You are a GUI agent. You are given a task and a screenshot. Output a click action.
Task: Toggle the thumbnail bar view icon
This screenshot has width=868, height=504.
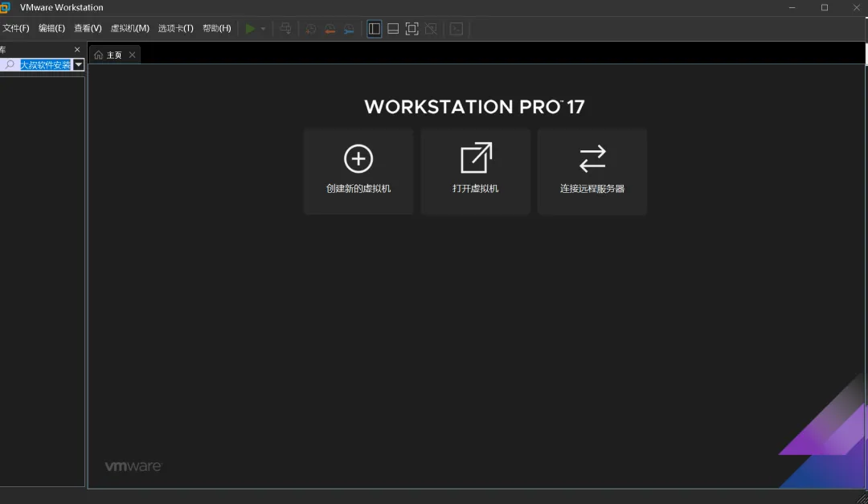(x=393, y=29)
